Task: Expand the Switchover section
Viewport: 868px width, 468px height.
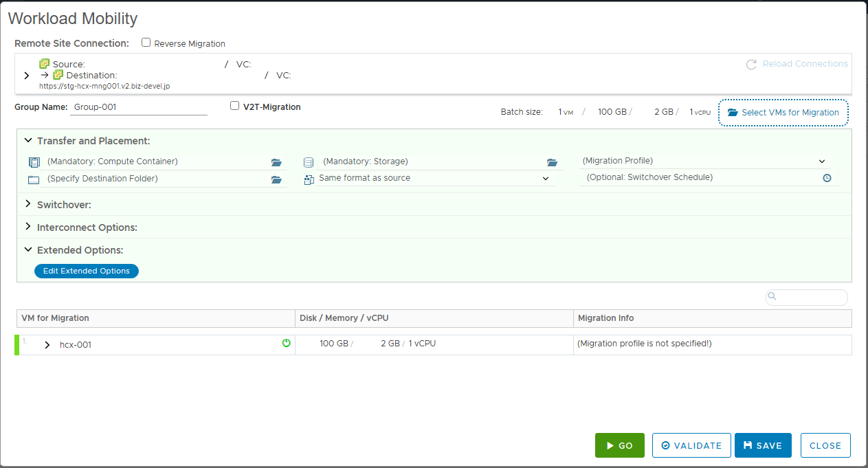Action: (x=28, y=204)
